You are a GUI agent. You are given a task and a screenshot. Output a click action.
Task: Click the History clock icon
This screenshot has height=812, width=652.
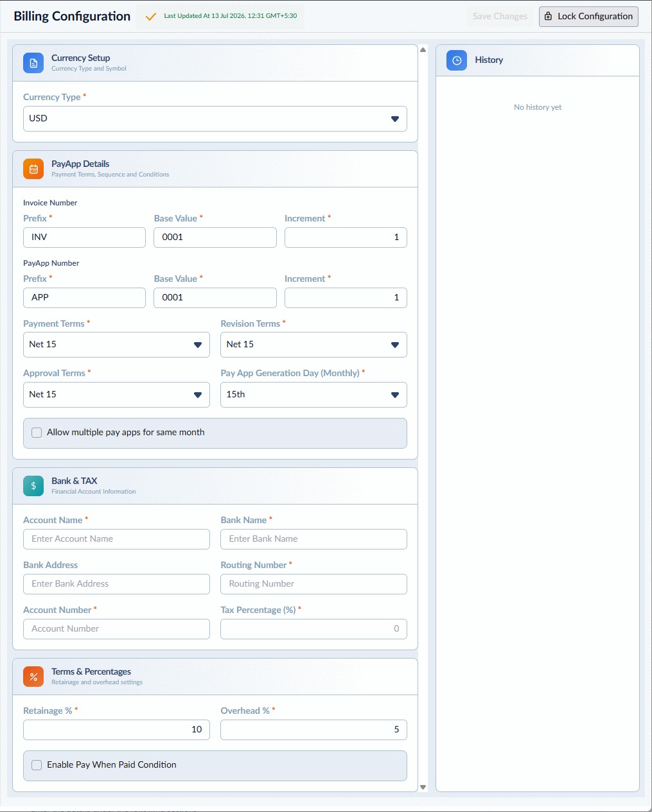pyautogui.click(x=457, y=60)
